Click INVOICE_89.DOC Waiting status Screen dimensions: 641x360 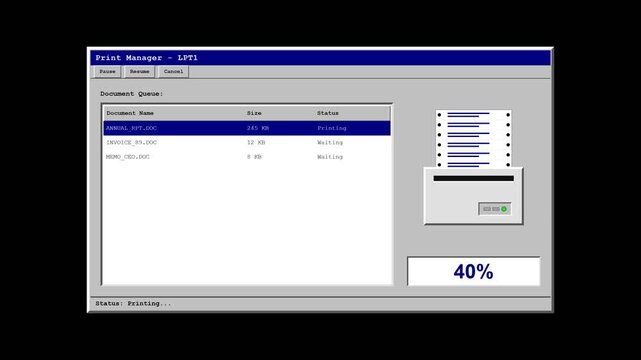[330, 143]
